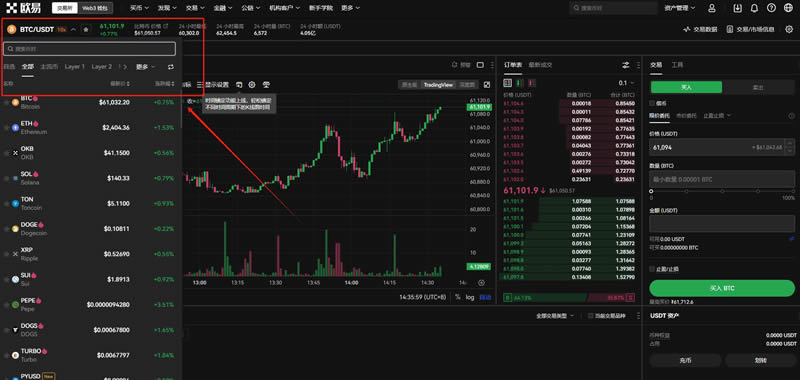
Task: Switch to the Web3 wallet toggle
Action: click(96, 8)
